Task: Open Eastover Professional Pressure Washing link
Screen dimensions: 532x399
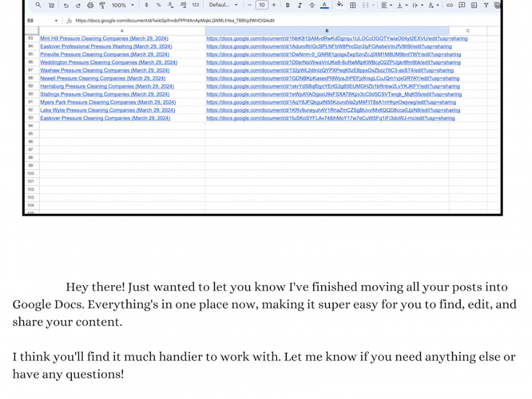Action: (x=106, y=46)
